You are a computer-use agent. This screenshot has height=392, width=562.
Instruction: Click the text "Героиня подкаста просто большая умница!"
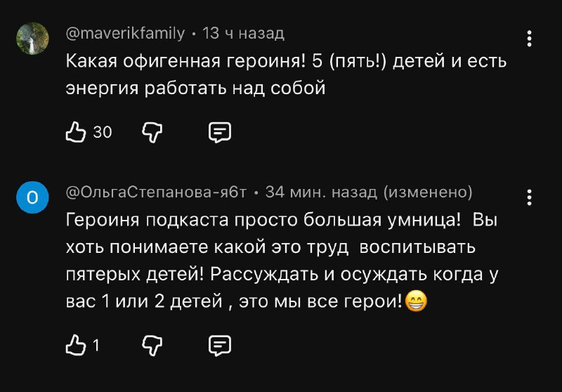pyautogui.click(x=263, y=221)
